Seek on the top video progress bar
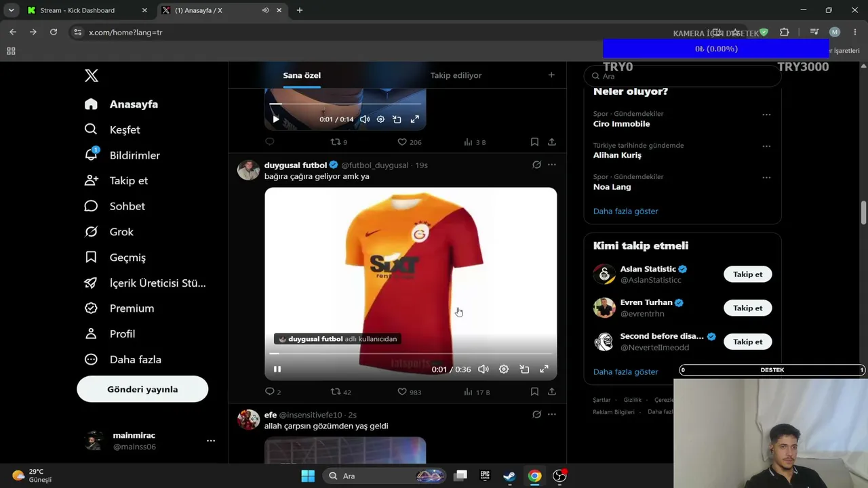Viewport: 868px width, 488px height. point(345,104)
